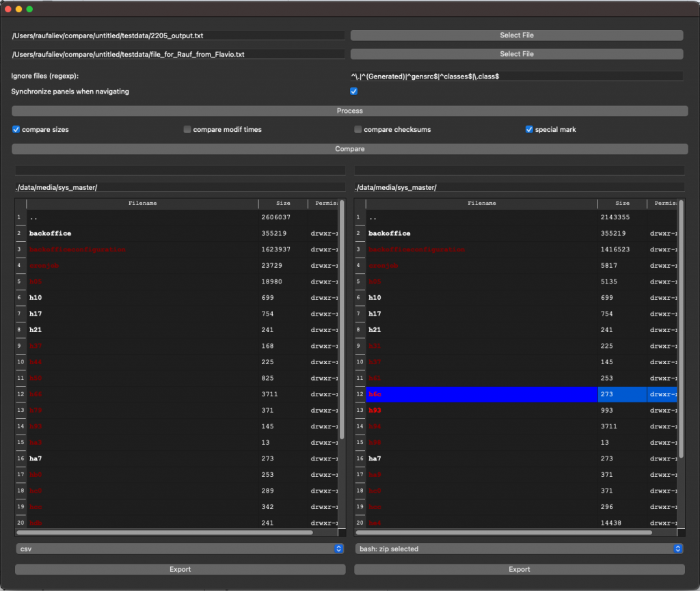This screenshot has width=700, height=591.
Task: Toggle "Synchronize panels when navigating"
Action: [353, 91]
